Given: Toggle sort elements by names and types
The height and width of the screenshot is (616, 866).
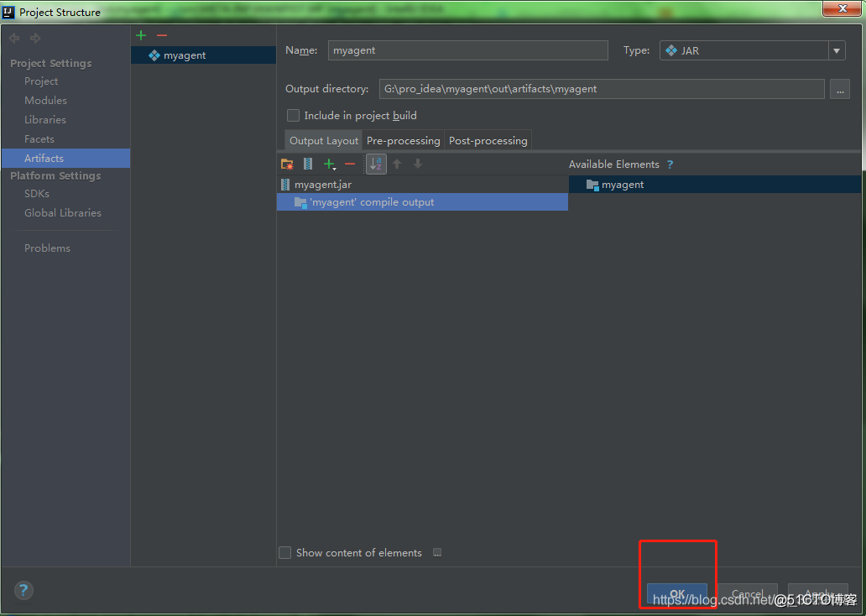Looking at the screenshot, I should click(376, 164).
